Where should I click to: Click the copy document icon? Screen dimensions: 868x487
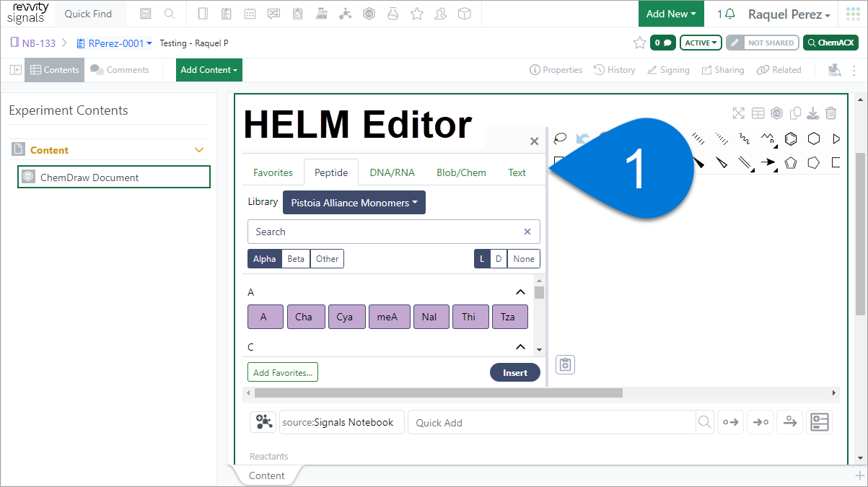click(x=796, y=113)
